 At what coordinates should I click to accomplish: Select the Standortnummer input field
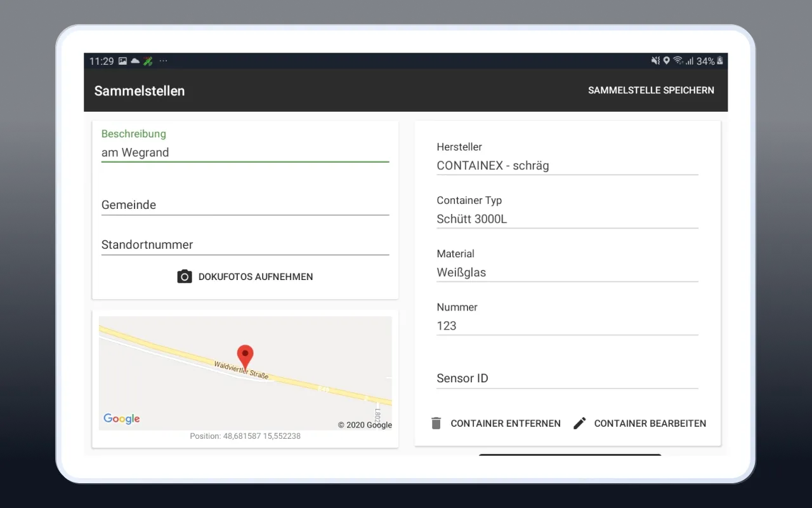245,244
